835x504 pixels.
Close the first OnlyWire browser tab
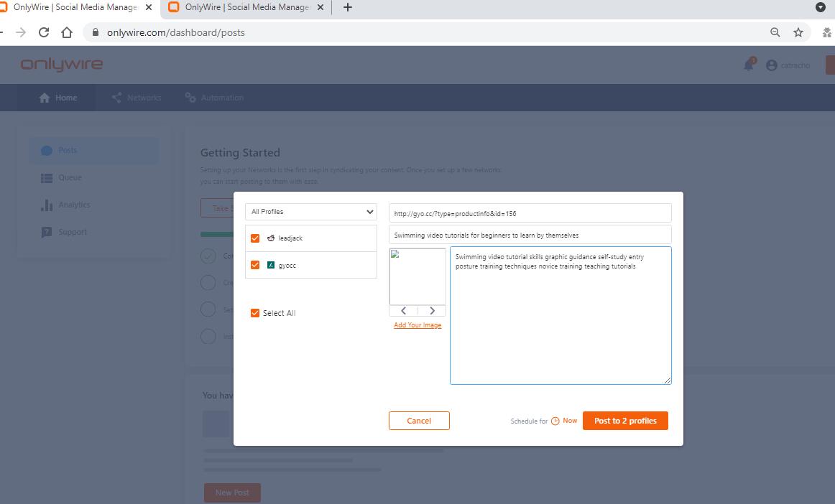(149, 7)
